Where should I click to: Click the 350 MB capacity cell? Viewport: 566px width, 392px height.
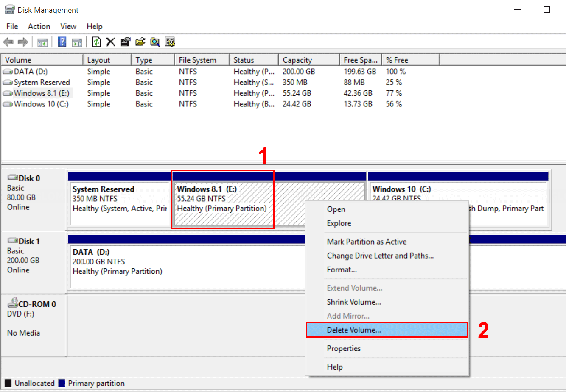295,82
